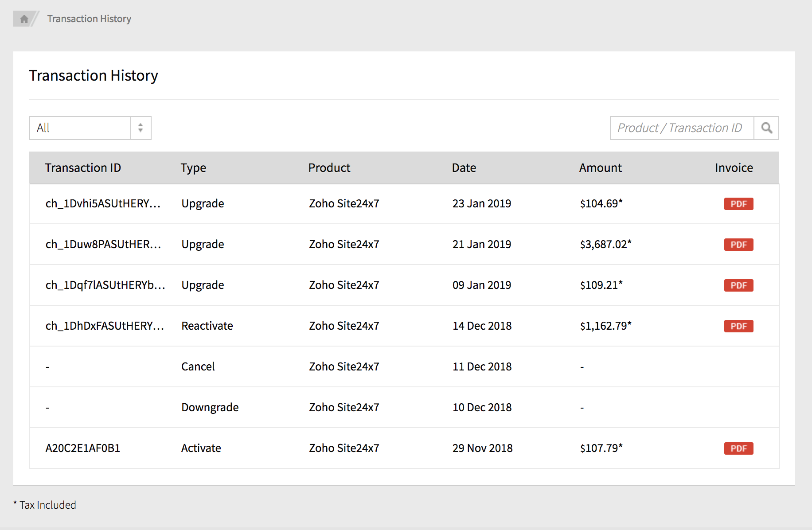
Task: Select transaction ID A20C2E1AF0B1
Action: pyautogui.click(x=83, y=448)
